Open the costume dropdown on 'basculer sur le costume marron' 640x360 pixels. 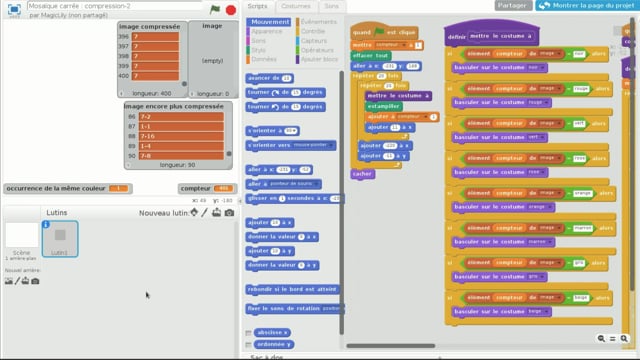point(550,242)
